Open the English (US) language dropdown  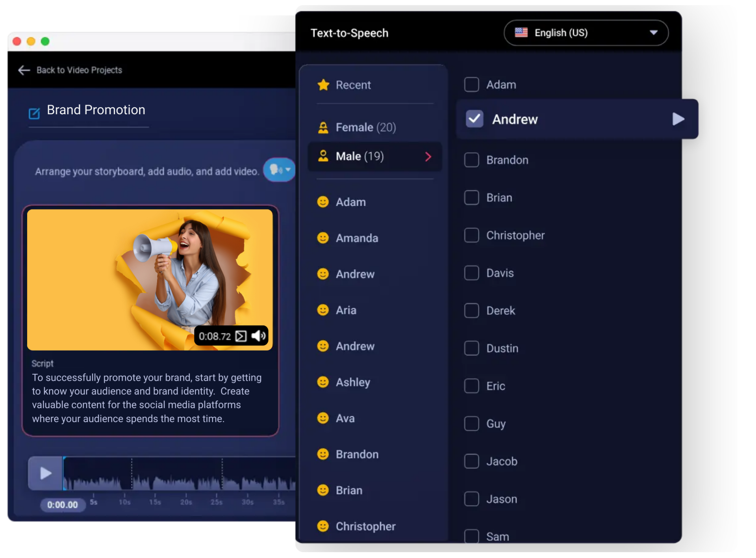(x=654, y=33)
